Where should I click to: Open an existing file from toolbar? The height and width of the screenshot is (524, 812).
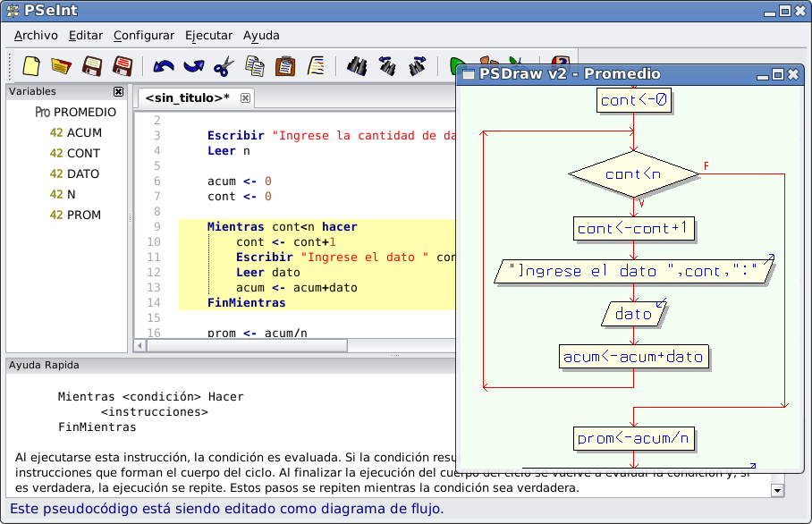[59, 66]
